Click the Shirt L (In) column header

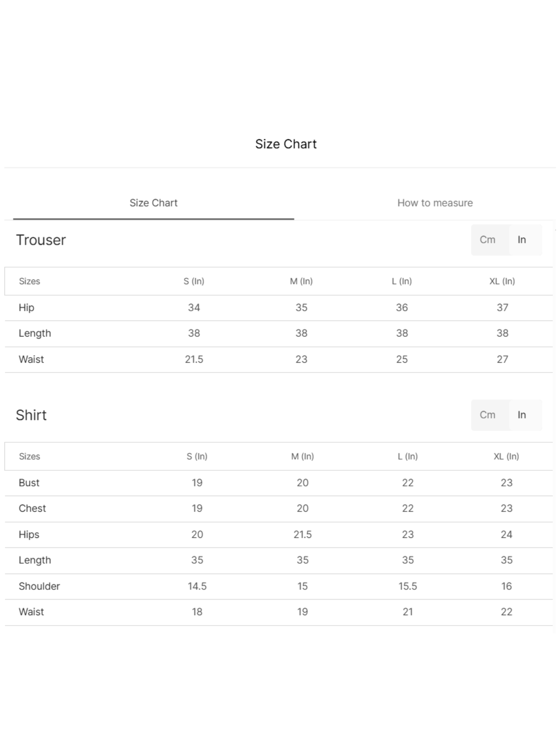[408, 456]
